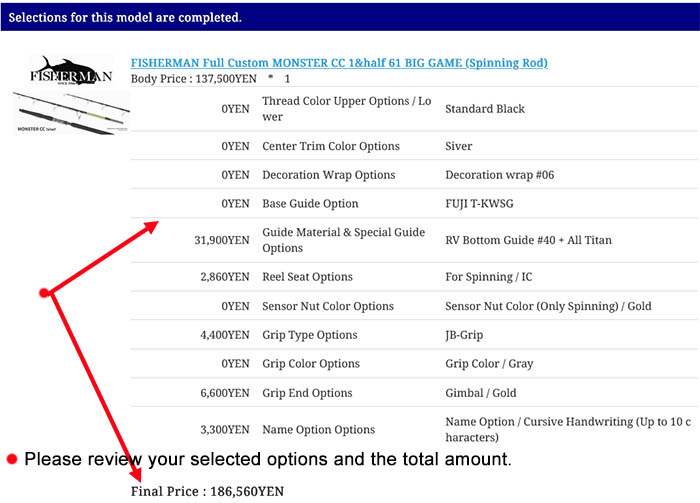Click 'Sensor Nut Color (Only Spinning) / Gold' value

pyautogui.click(x=548, y=306)
